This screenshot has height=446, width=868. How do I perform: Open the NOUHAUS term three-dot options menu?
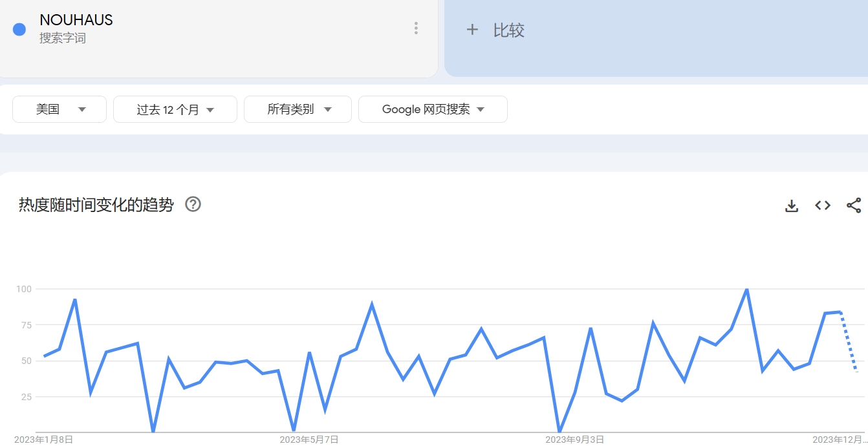(x=416, y=28)
